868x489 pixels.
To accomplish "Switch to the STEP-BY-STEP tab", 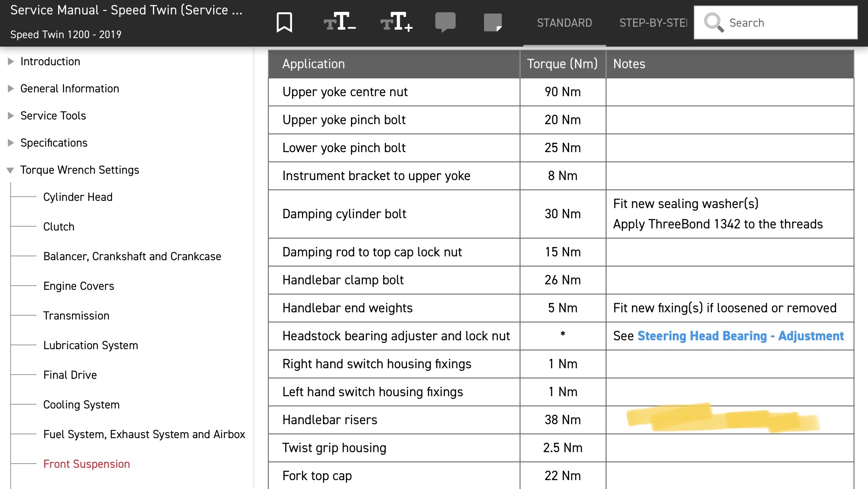I will coord(653,23).
